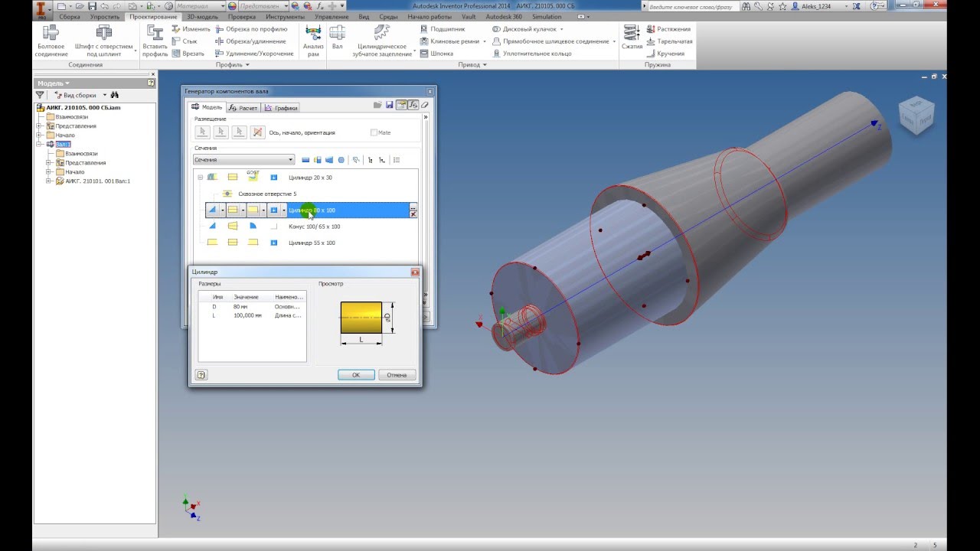
Task: Click the open folder icon in shaft generator
Action: (377, 105)
